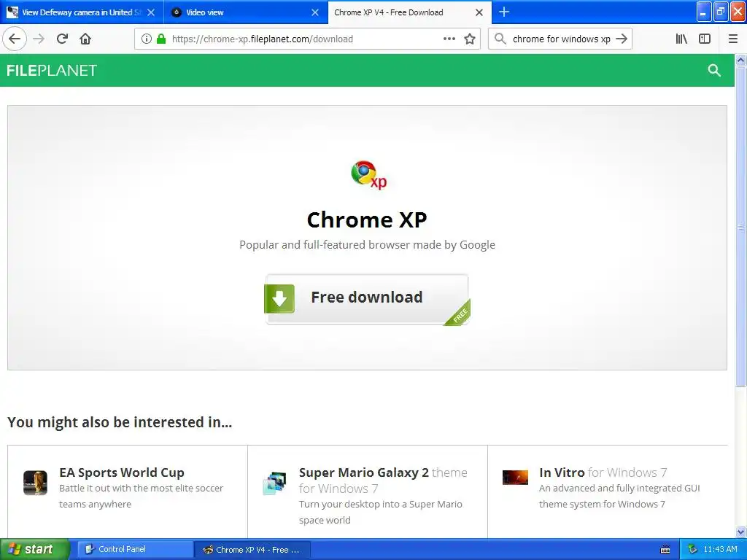Image resolution: width=747 pixels, height=560 pixels.
Task: Click the magnifier in the search box
Action: pyautogui.click(x=500, y=39)
